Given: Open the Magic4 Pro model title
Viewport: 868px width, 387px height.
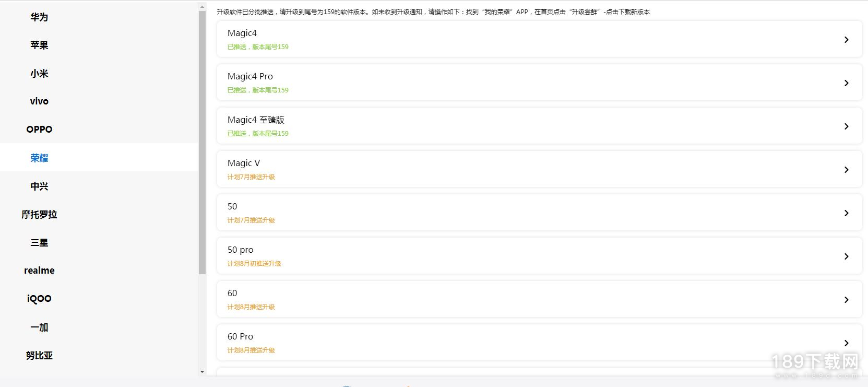Looking at the screenshot, I should point(250,76).
